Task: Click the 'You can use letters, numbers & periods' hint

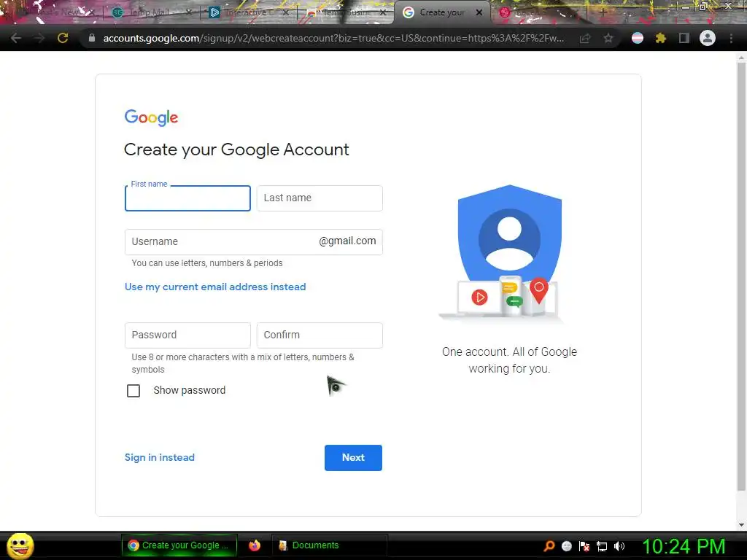Action: (207, 262)
